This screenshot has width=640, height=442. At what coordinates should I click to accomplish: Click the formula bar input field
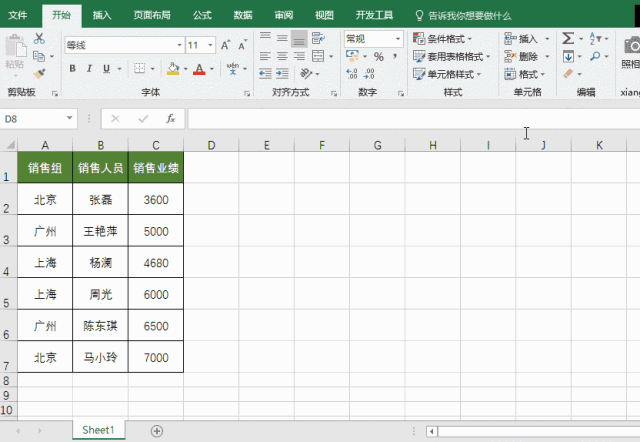point(413,119)
